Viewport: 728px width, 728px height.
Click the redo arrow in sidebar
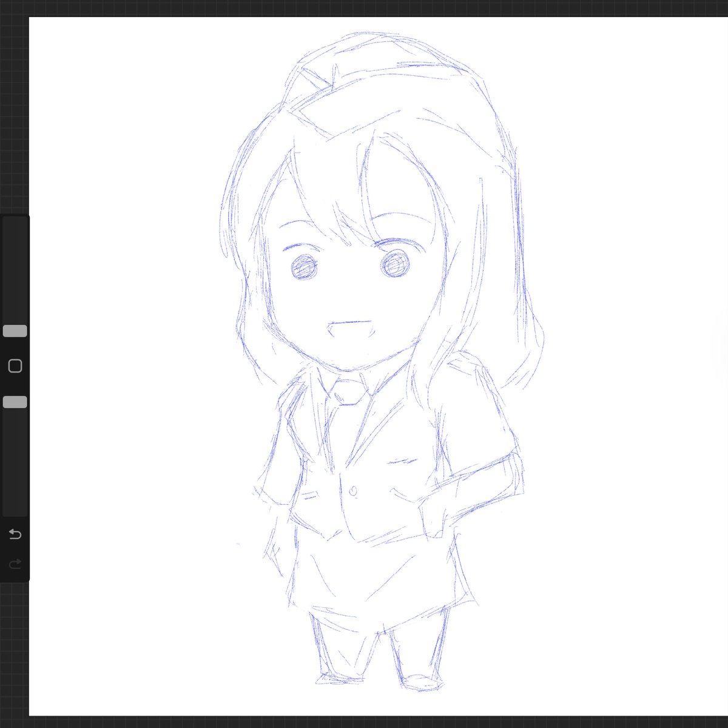point(15,564)
